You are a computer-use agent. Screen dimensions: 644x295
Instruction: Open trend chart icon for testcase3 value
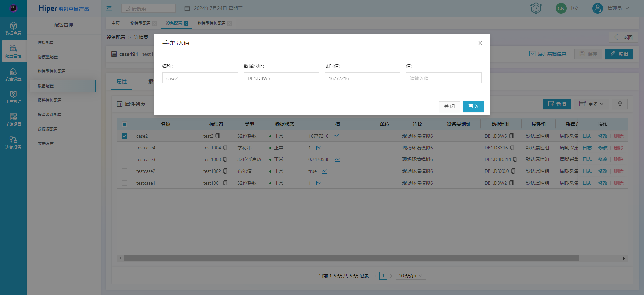337,159
